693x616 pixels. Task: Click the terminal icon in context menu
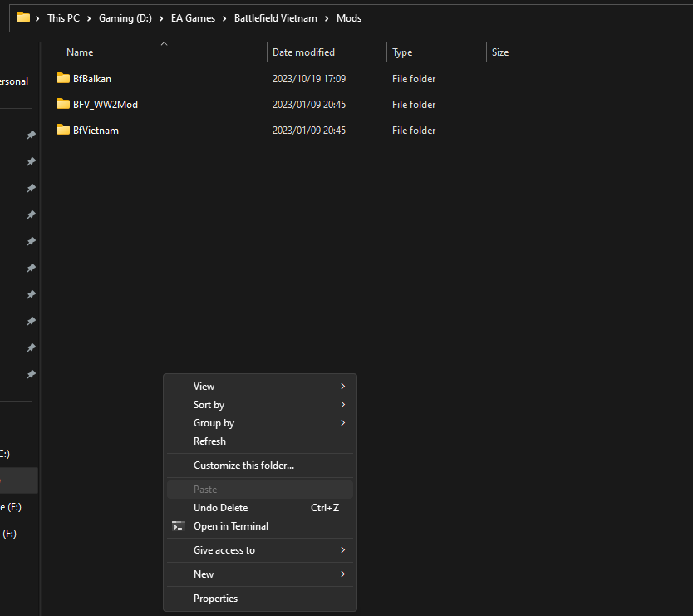click(178, 526)
